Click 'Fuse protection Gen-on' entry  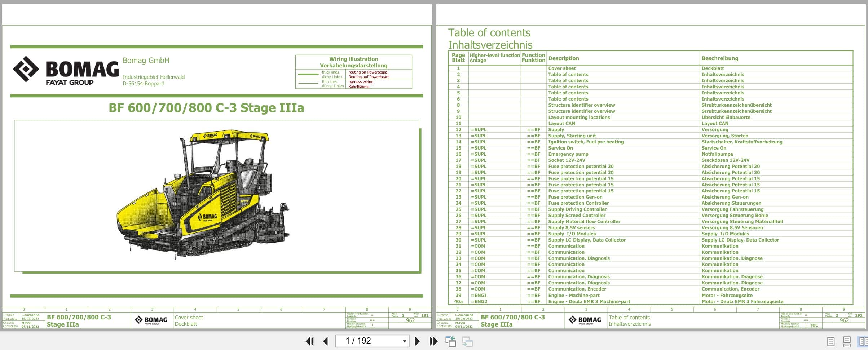click(x=575, y=197)
